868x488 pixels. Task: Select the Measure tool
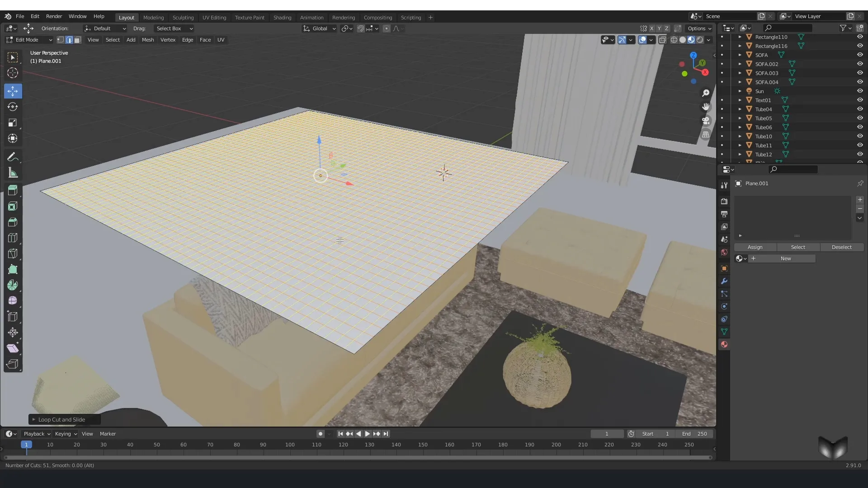tap(13, 173)
